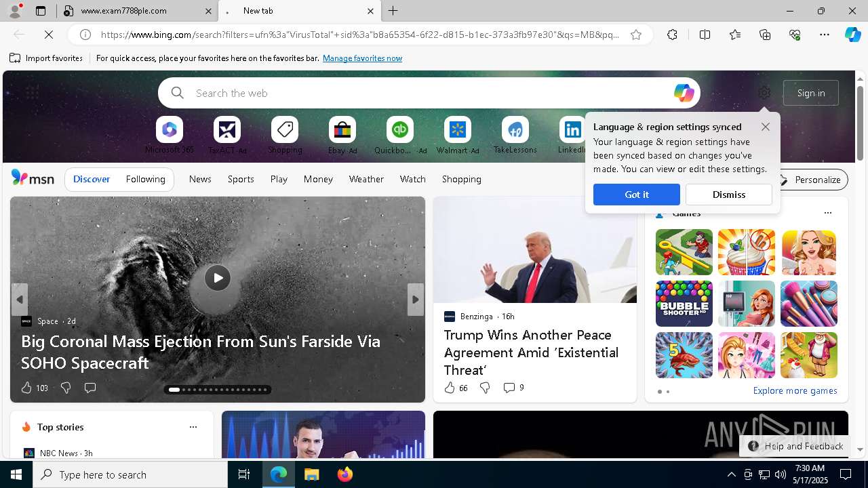
Task: Click the Copilot icon in search box
Action: click(684, 93)
